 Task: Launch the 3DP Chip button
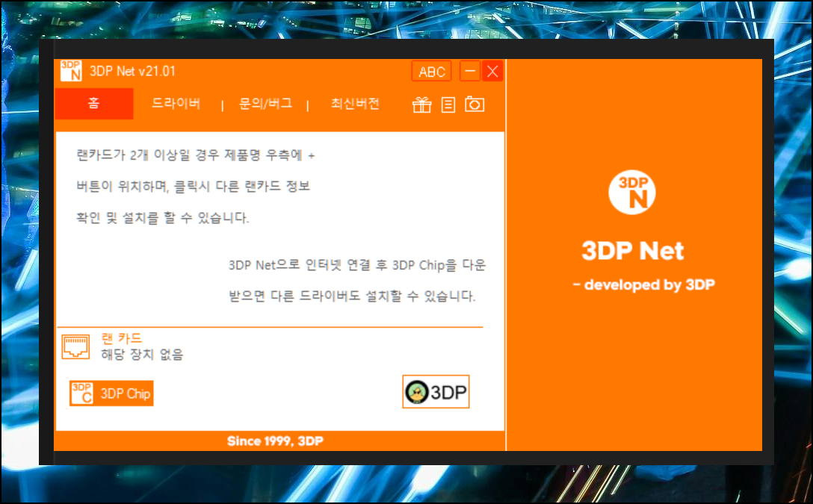click(111, 393)
